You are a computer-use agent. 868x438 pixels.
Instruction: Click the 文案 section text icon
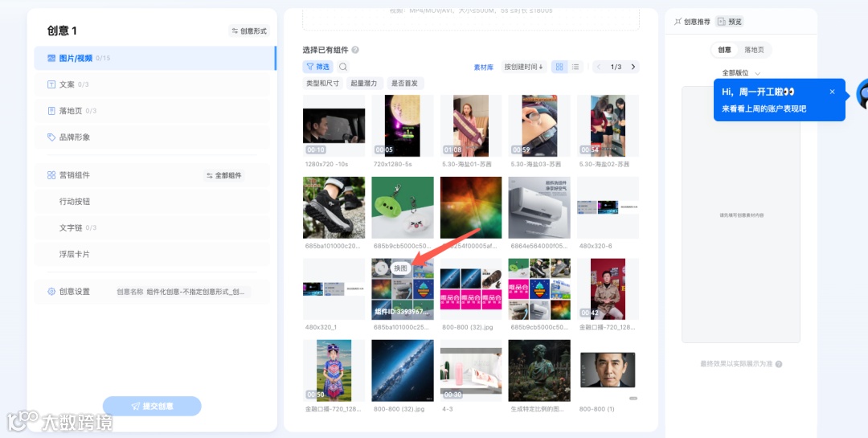point(51,84)
